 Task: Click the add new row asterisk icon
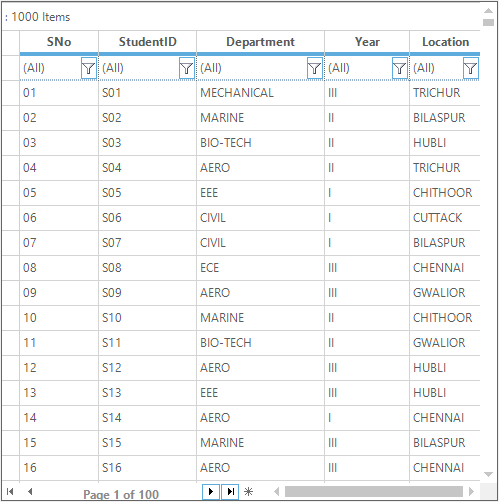tap(249, 492)
